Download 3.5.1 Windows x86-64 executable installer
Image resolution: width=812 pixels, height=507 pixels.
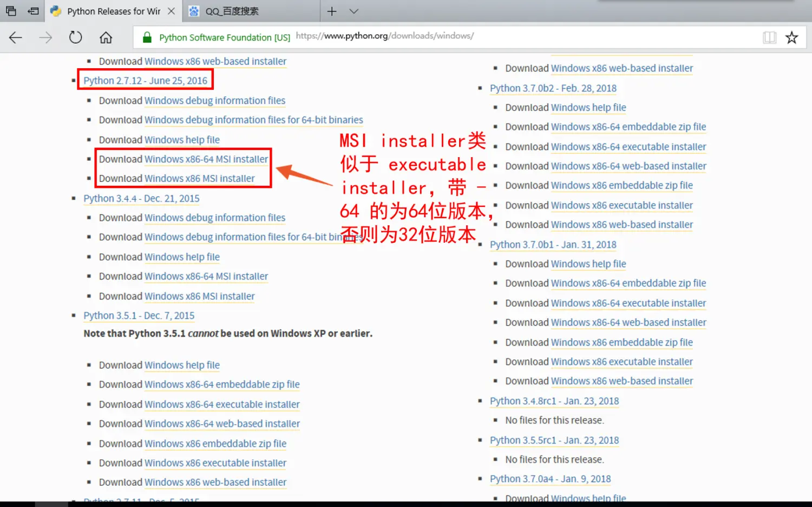[222, 405]
